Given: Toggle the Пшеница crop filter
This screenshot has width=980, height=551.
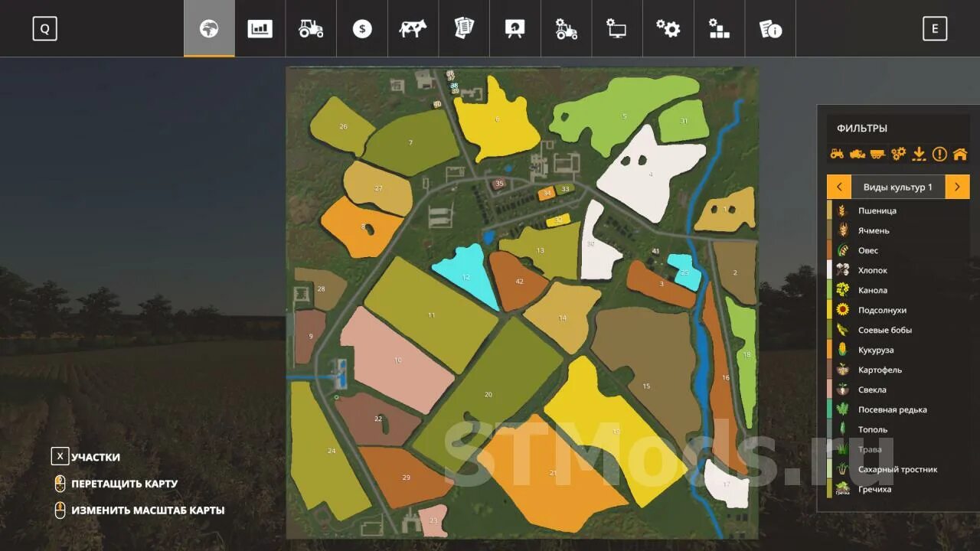Looking at the screenshot, I should tap(898, 210).
